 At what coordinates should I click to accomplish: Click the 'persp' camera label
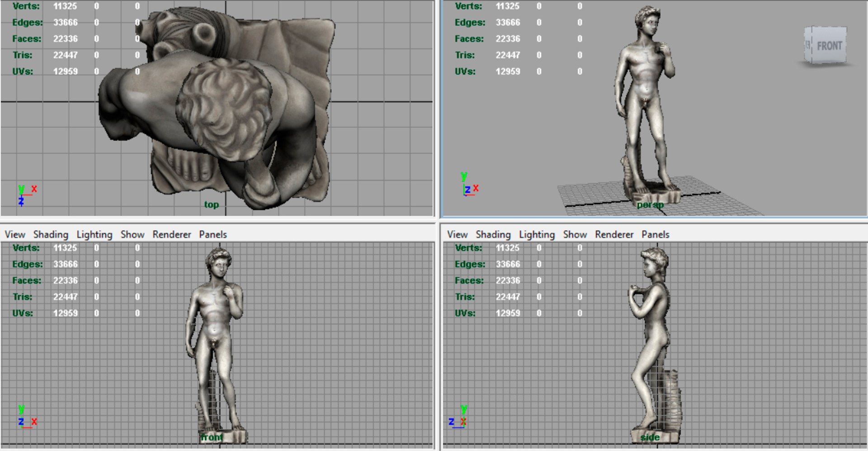click(x=650, y=205)
